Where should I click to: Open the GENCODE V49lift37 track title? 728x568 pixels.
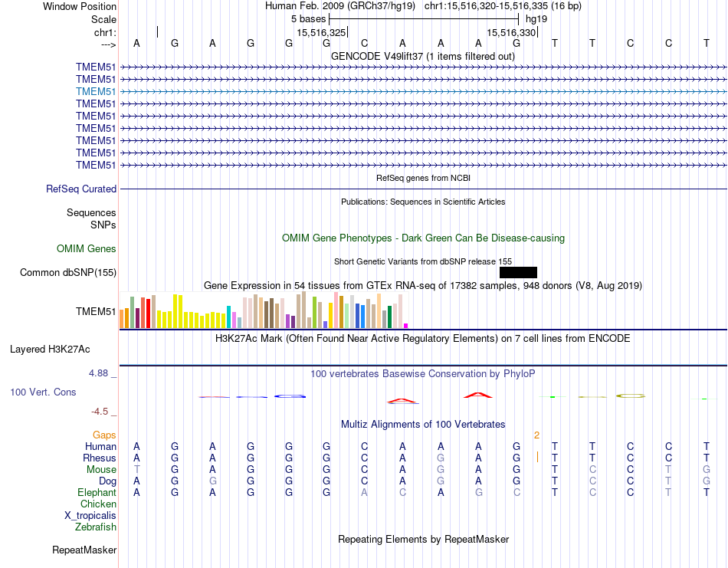click(423, 56)
